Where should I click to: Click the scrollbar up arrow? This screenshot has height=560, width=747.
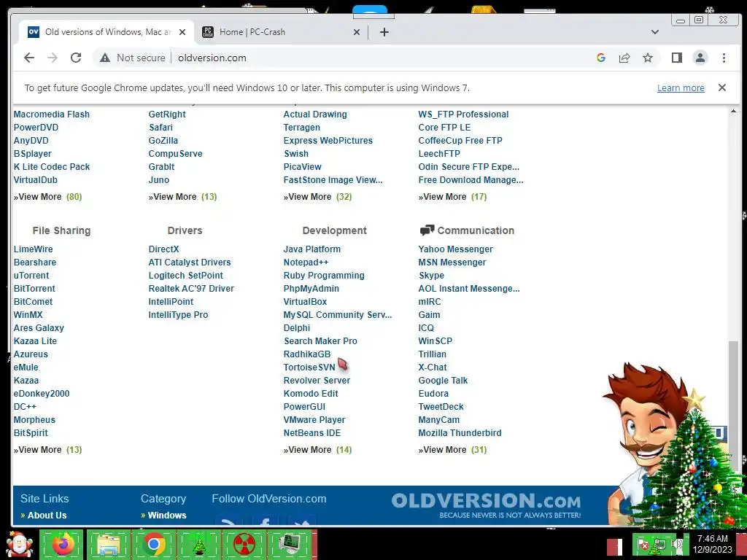coord(733,111)
